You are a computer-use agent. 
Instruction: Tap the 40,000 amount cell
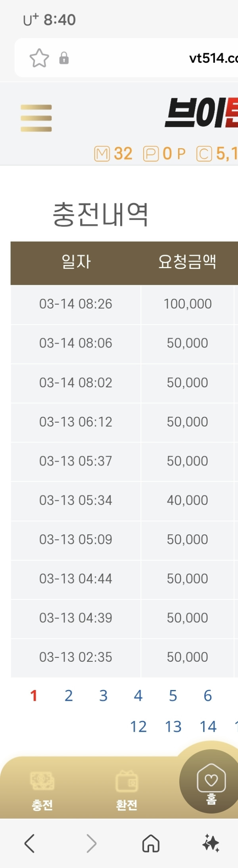tap(187, 500)
